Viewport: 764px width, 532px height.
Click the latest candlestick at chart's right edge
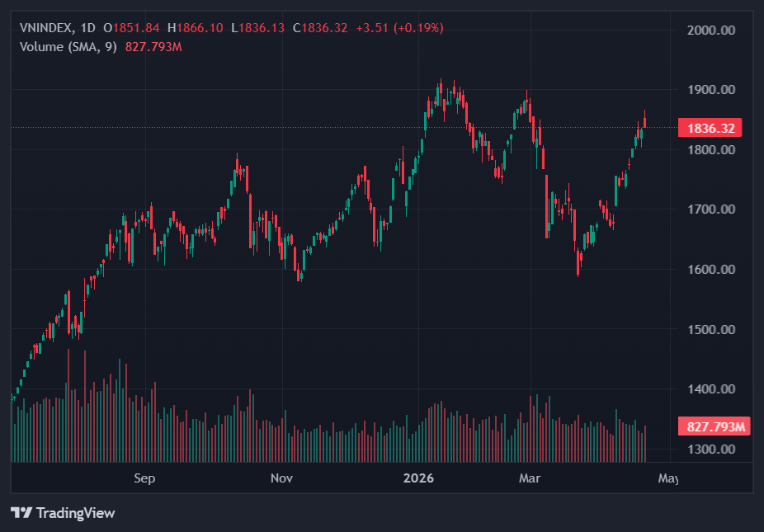pos(645,122)
